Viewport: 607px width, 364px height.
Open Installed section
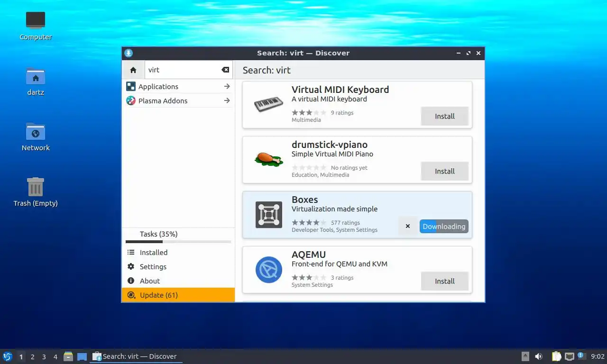click(178, 253)
